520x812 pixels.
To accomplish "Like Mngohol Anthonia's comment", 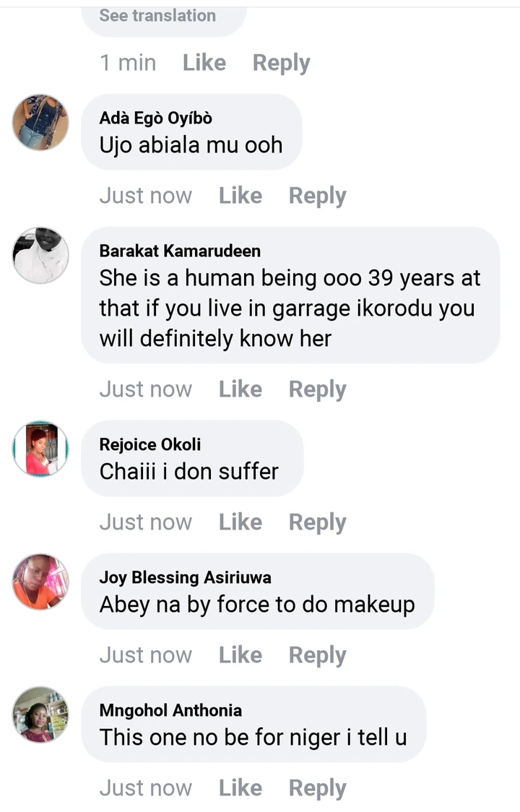I will [x=240, y=788].
